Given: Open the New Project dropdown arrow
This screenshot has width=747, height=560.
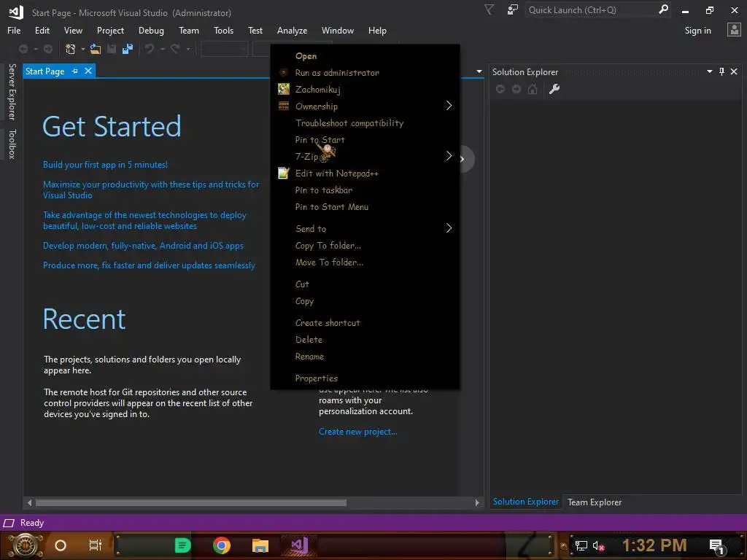Looking at the screenshot, I should pyautogui.click(x=83, y=49).
